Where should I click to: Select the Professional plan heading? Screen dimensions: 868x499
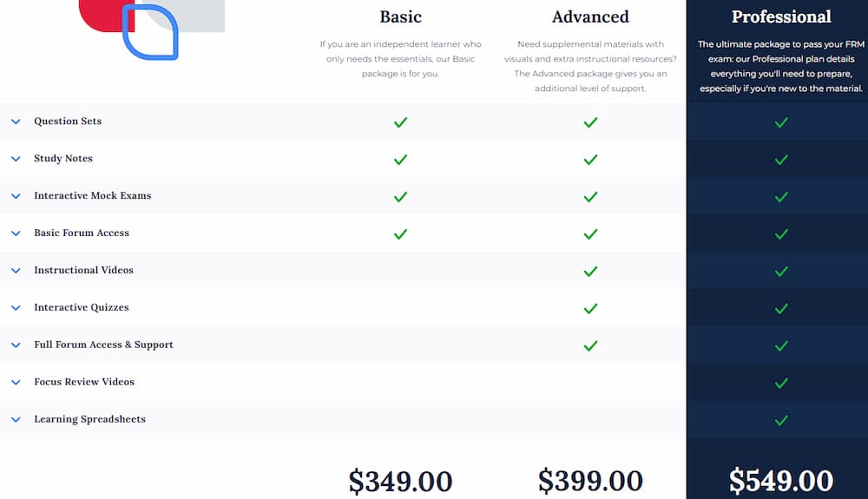781,16
